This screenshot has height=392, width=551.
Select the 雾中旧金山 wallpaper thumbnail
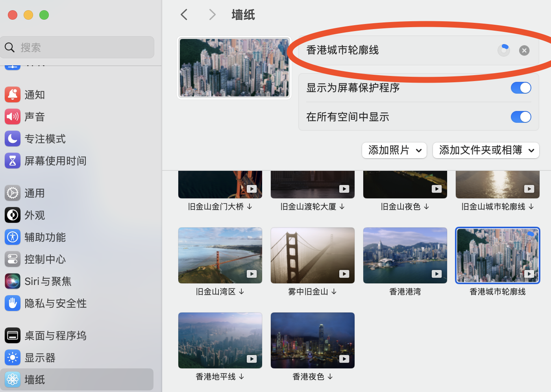pyautogui.click(x=312, y=255)
